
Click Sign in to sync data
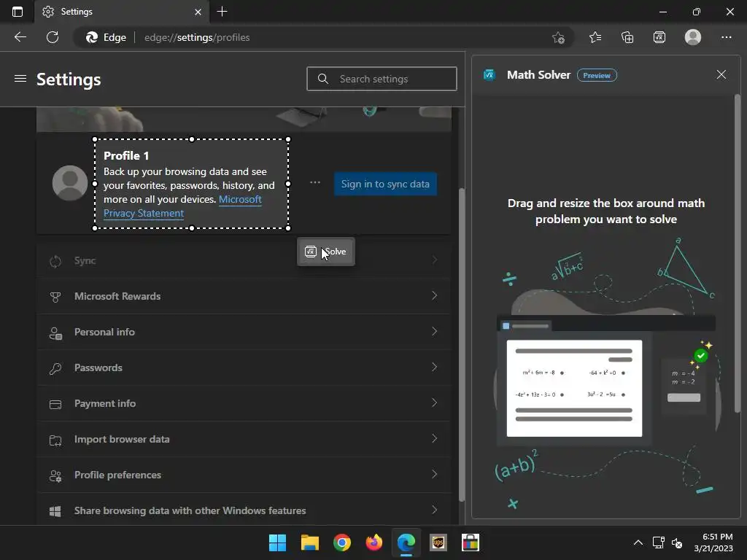pos(385,184)
